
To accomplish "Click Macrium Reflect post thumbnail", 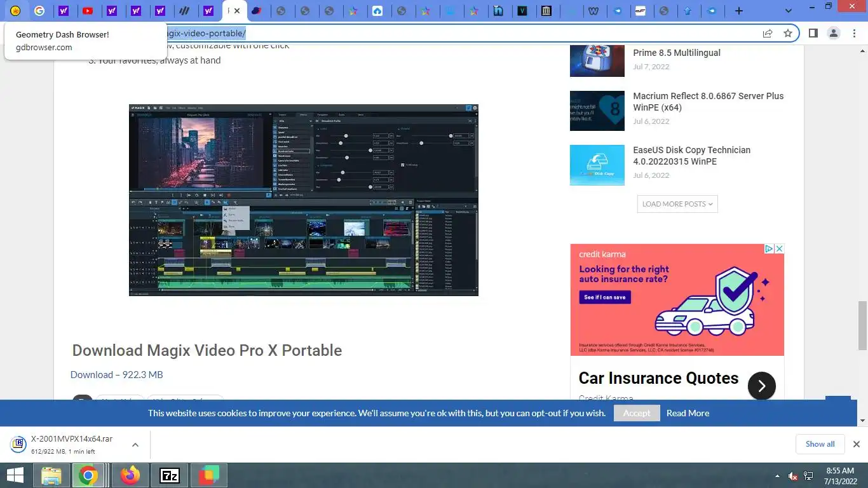I will click(597, 111).
